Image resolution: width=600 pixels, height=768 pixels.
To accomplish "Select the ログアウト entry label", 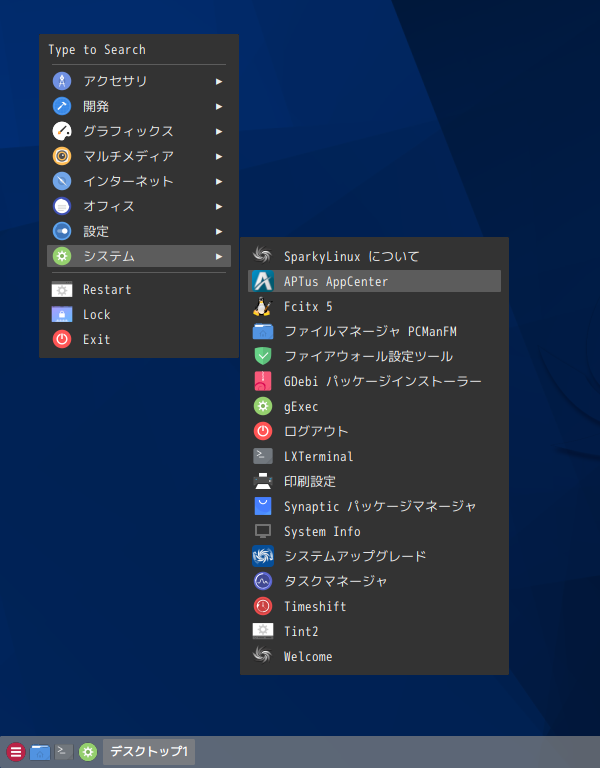I will click(316, 431).
